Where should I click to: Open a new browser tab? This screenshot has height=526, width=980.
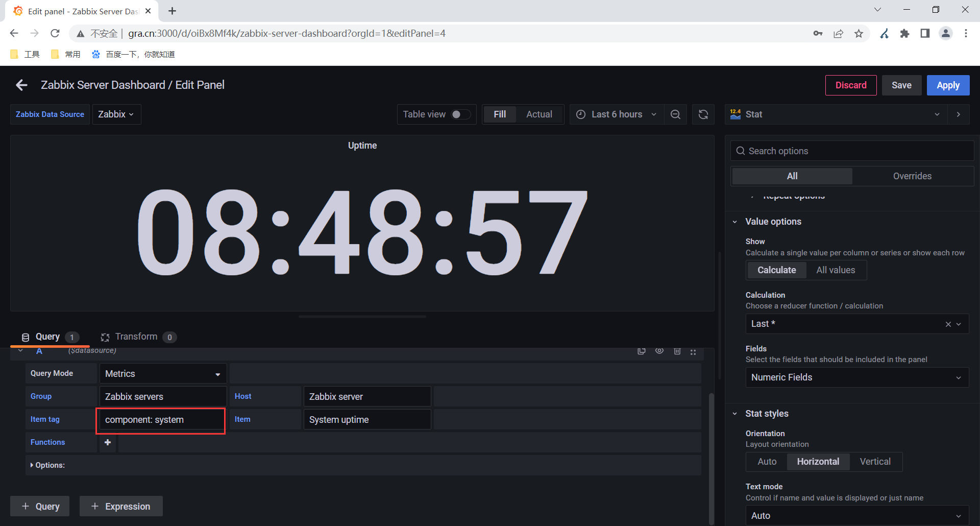pyautogui.click(x=172, y=11)
